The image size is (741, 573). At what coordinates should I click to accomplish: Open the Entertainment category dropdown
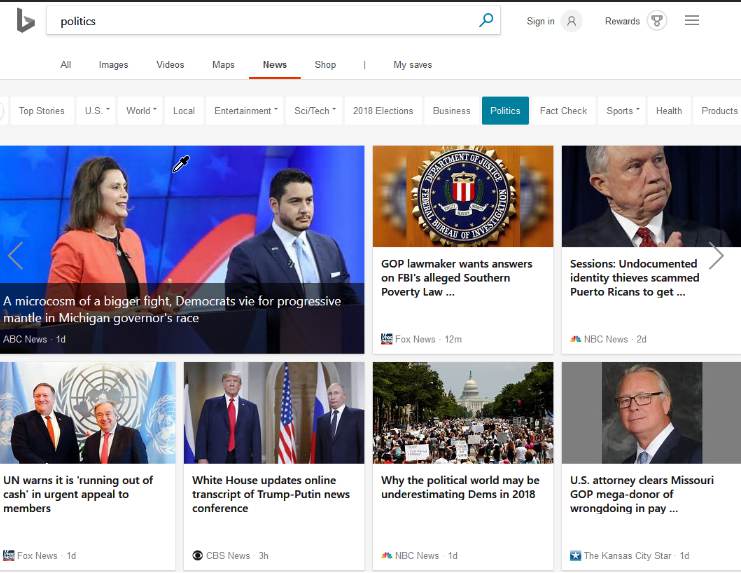245,111
